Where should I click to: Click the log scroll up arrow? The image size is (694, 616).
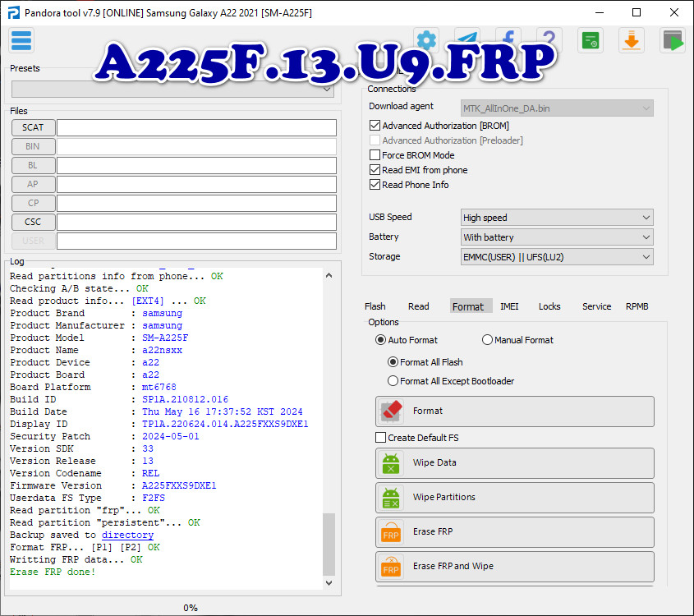tap(329, 275)
